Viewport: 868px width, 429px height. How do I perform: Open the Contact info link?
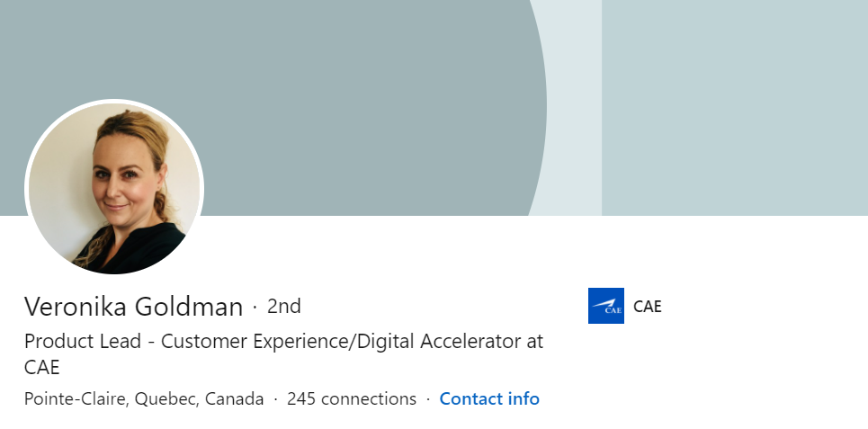tap(489, 398)
